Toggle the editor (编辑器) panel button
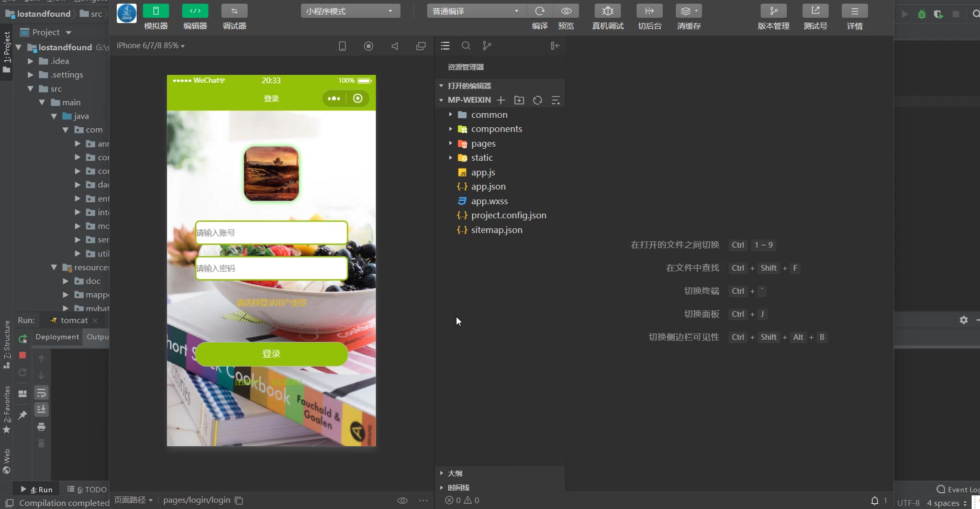The width and height of the screenshot is (980, 509). pyautogui.click(x=195, y=12)
